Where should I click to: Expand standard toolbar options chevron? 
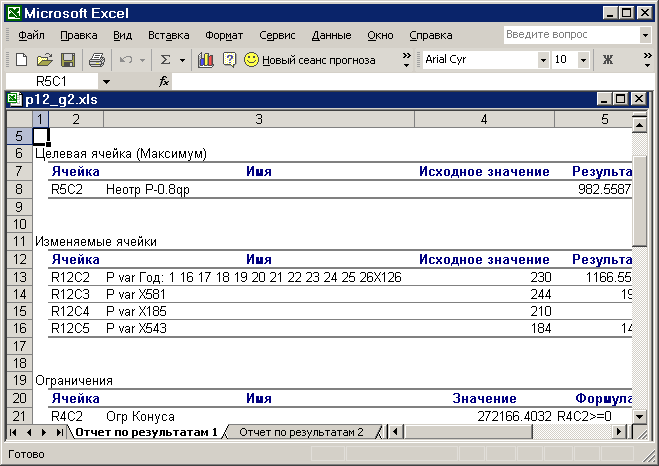point(406,60)
